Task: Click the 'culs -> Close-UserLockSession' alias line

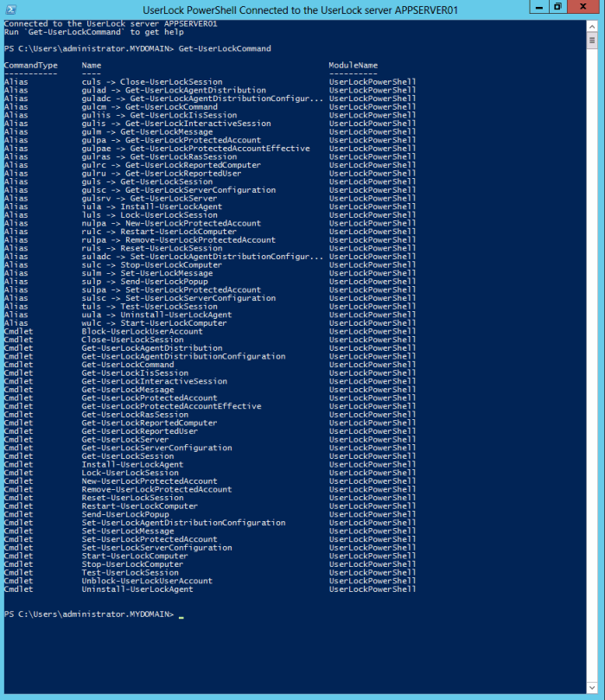Action: tap(152, 82)
